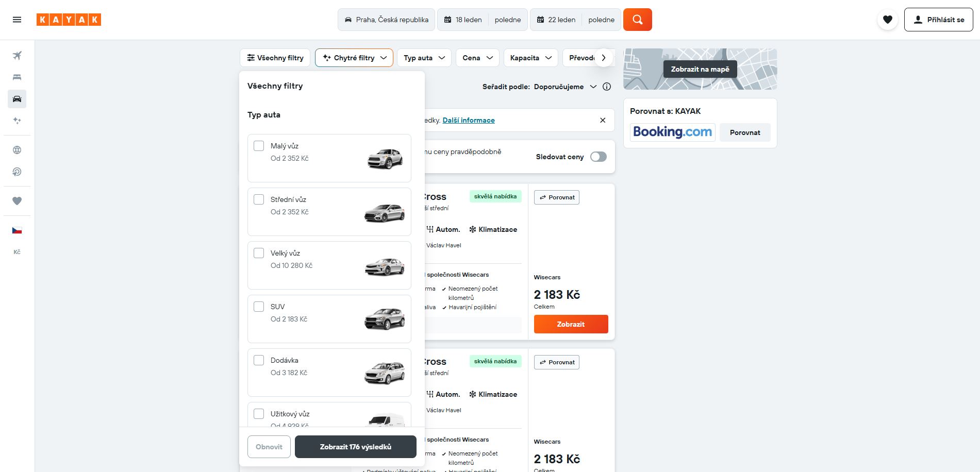Screen dimensions: 980x472
Task: Edit pickup location Praha, Česká republika
Action: [387, 20]
